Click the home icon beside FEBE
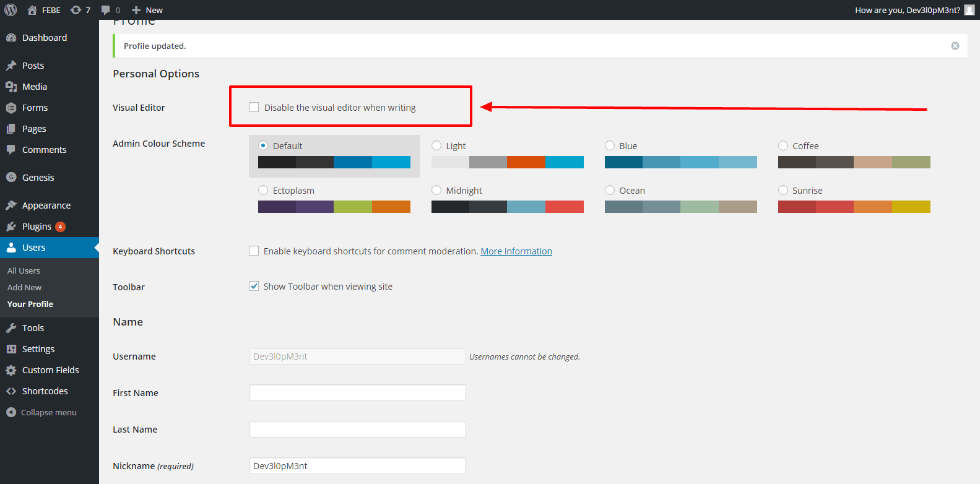The image size is (980, 484). (32, 10)
